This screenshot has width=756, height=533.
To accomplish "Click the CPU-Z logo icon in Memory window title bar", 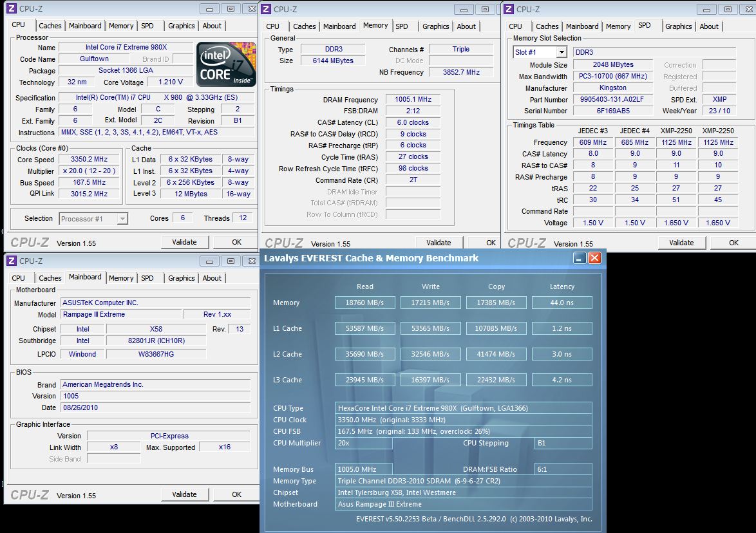I will tap(266, 9).
